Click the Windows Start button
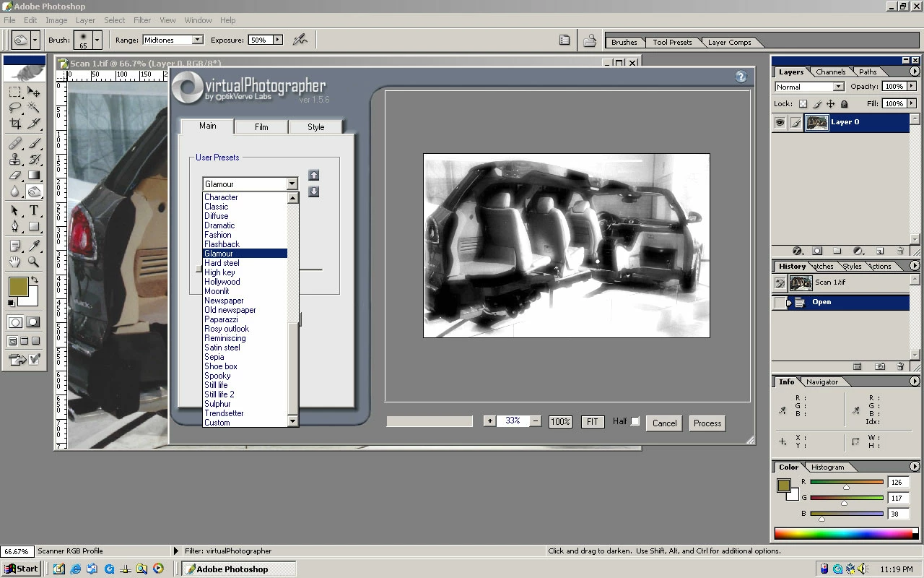924x578 pixels. point(20,569)
